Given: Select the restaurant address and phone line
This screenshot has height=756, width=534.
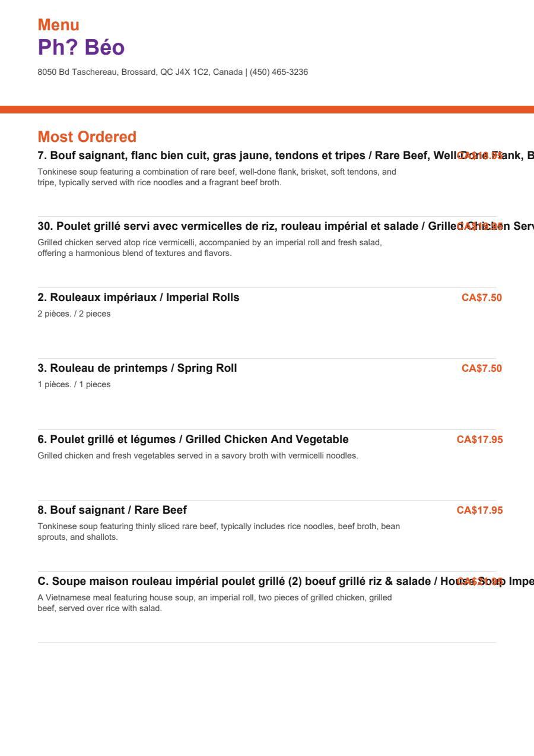Looking at the screenshot, I should tap(173, 72).
